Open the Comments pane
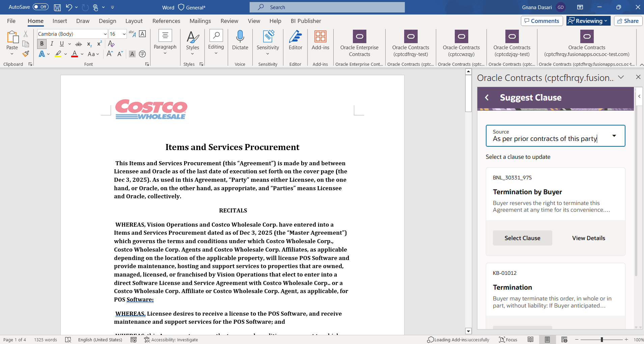This screenshot has height=344, width=644. coord(542,21)
